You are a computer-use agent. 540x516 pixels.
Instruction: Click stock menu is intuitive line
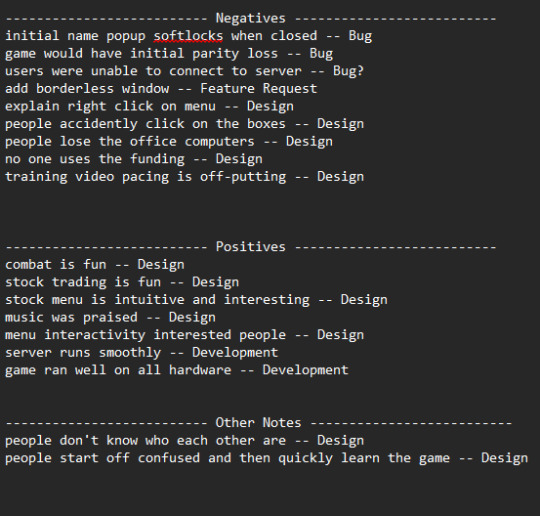(196, 300)
